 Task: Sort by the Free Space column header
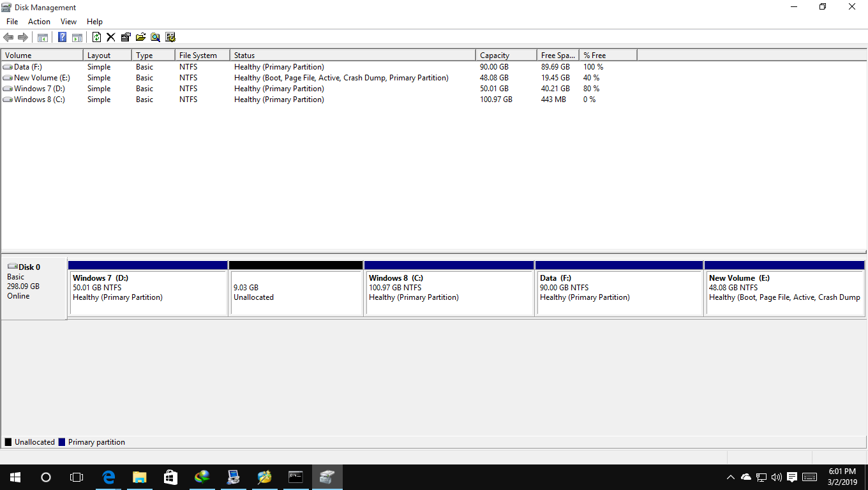(x=558, y=56)
